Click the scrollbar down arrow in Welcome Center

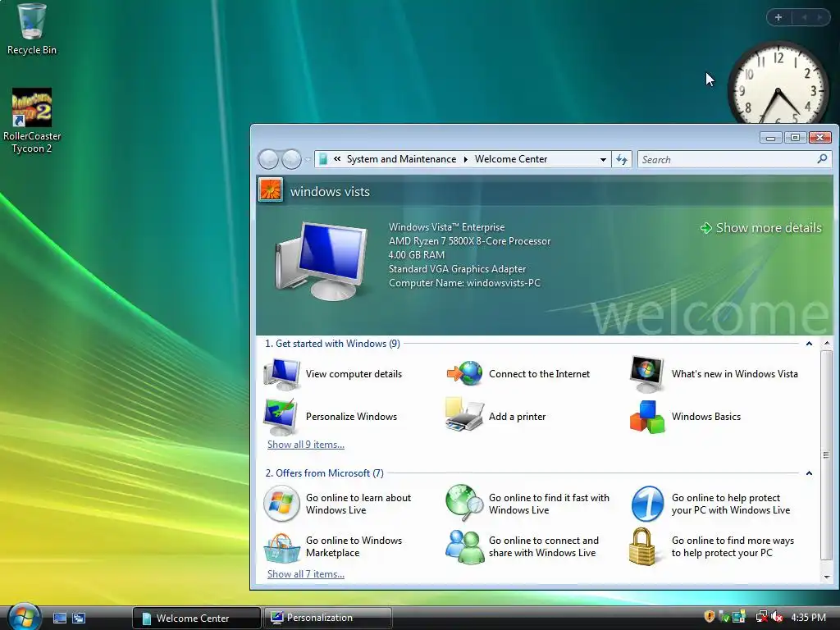(x=827, y=577)
